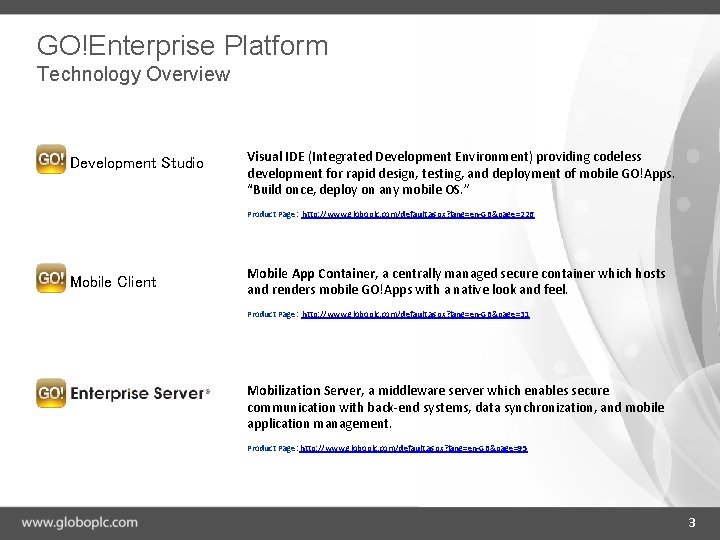The height and width of the screenshot is (540, 720).
Task: Select the GO!Enterprise Platform title
Action: click(x=182, y=45)
